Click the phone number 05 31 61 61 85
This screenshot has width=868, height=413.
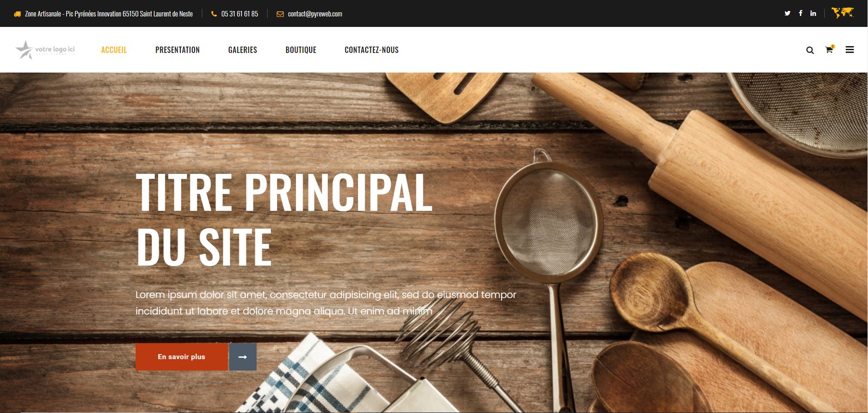pyautogui.click(x=240, y=14)
